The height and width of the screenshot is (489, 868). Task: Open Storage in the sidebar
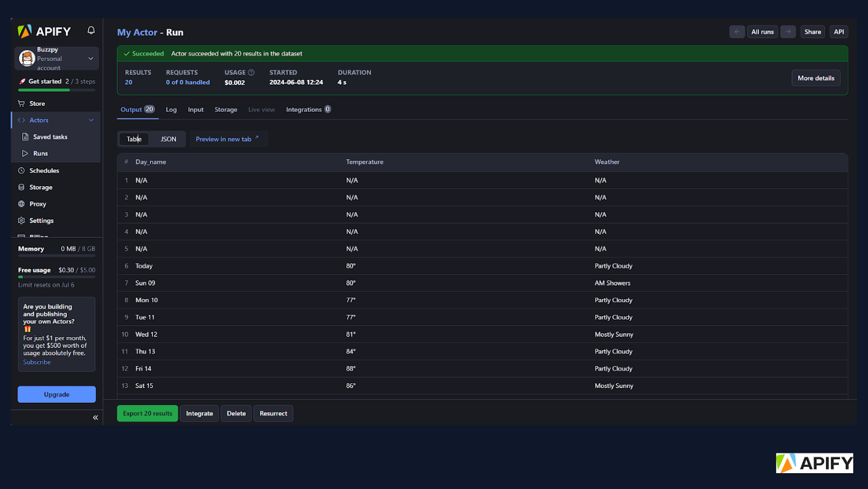tap(41, 187)
